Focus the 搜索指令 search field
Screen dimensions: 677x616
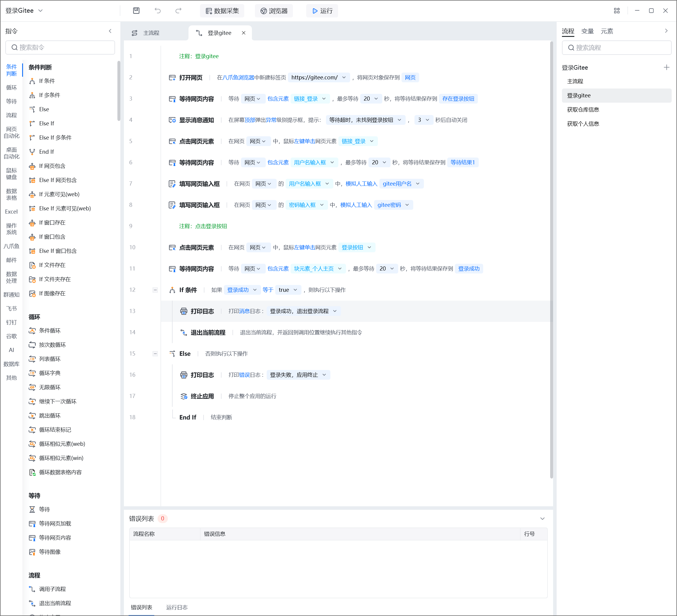pyautogui.click(x=60, y=47)
